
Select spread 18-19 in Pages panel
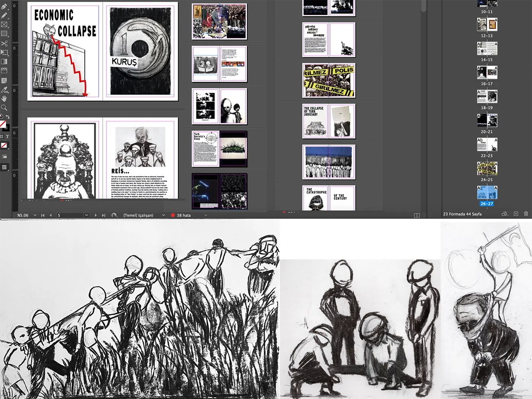tap(487, 96)
